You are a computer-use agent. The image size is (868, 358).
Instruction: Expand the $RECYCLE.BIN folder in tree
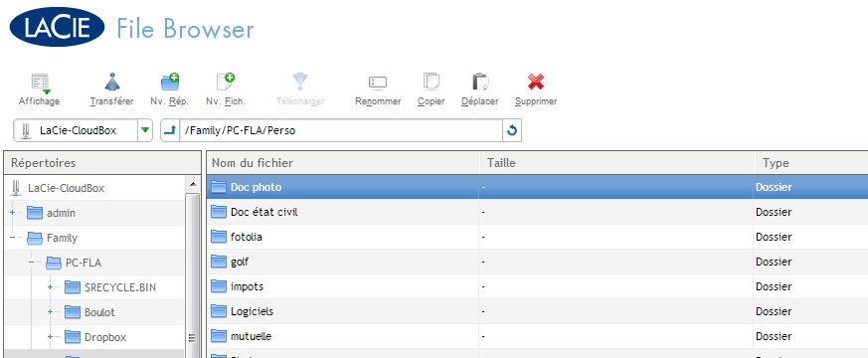point(51,287)
